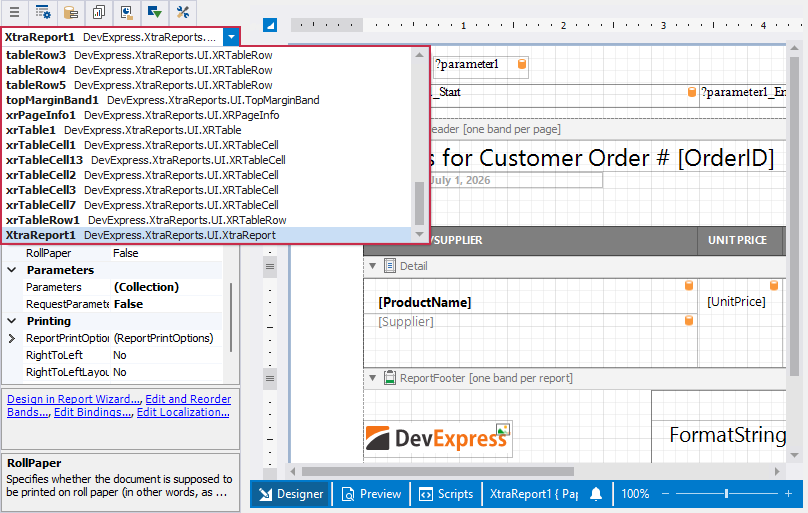The image size is (808, 513).
Task: Click the zoom slider handle
Action: (726, 494)
